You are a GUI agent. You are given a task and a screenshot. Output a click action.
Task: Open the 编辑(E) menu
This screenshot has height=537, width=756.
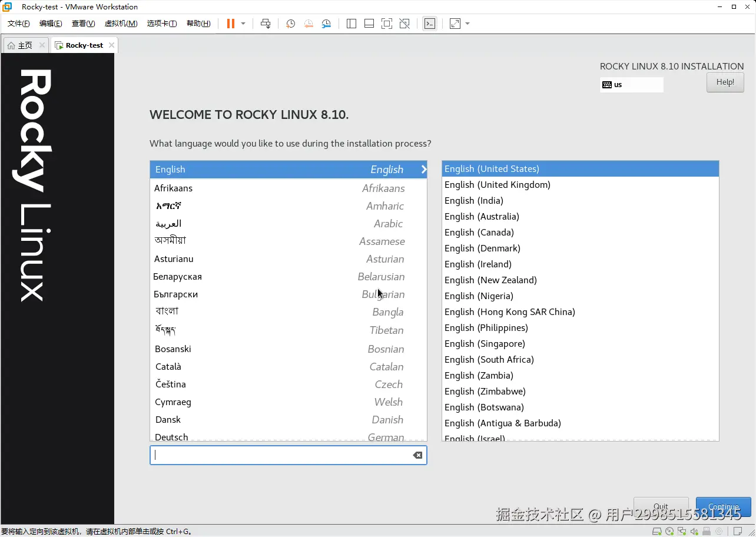[x=51, y=24]
